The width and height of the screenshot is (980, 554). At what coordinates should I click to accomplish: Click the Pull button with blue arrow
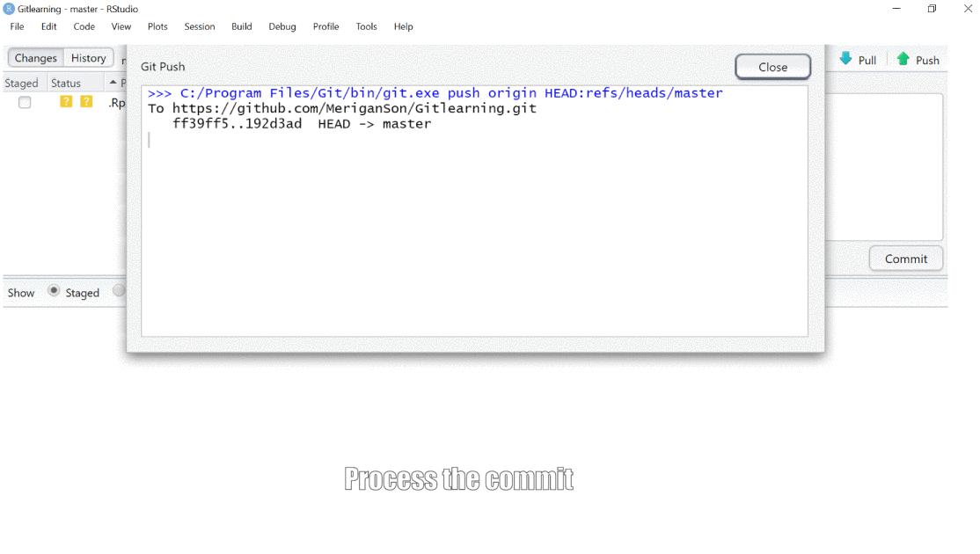point(858,59)
